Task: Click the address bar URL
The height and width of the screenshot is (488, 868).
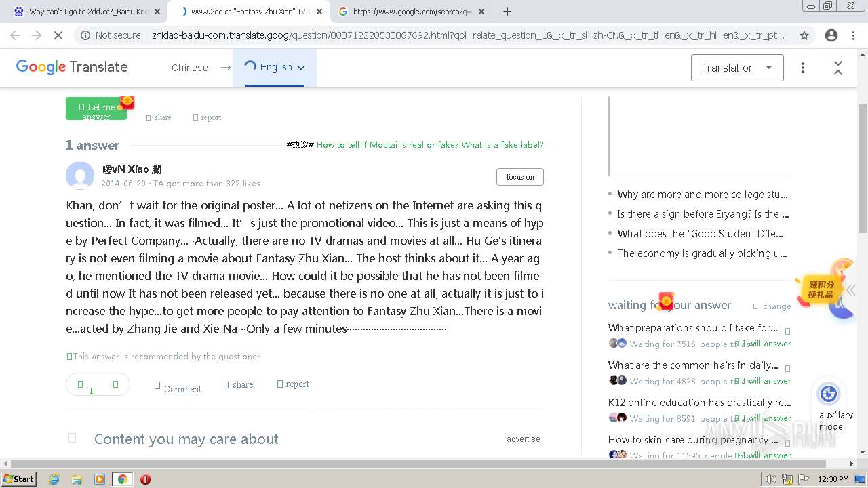Action: 468,35
